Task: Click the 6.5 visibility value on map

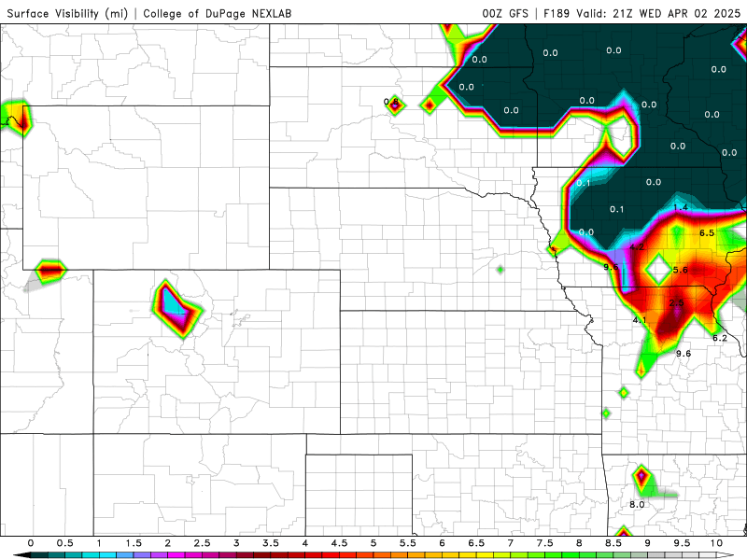Action: (707, 232)
